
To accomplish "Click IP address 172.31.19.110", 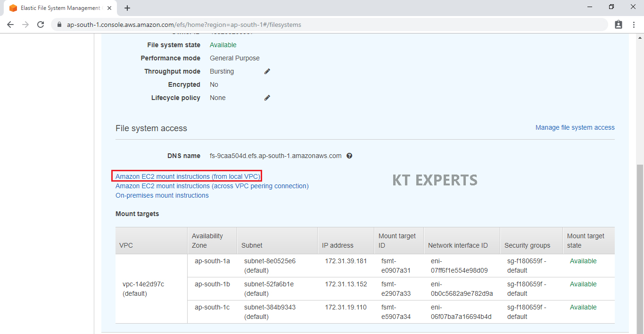I will [x=346, y=307].
